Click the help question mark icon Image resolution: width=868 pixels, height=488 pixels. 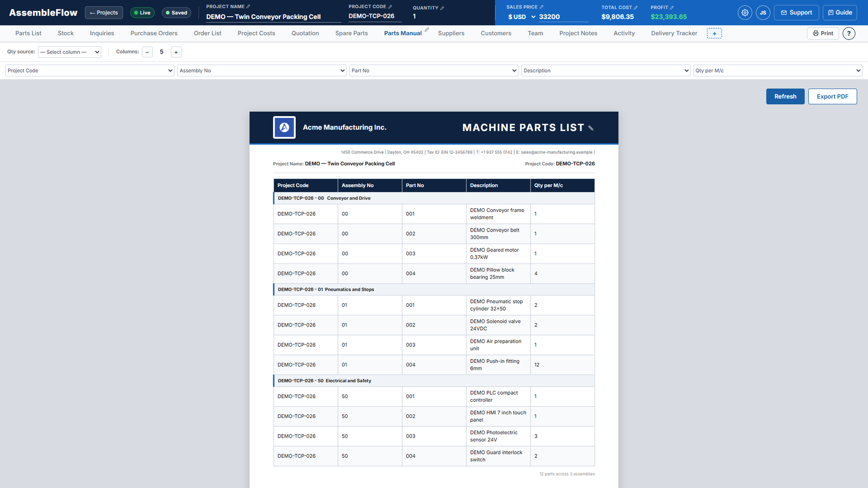point(849,34)
